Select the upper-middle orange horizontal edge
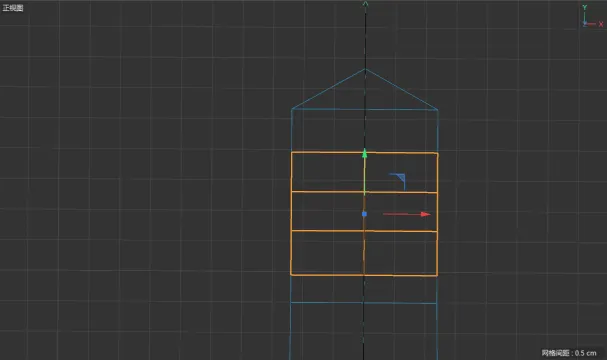 364,192
